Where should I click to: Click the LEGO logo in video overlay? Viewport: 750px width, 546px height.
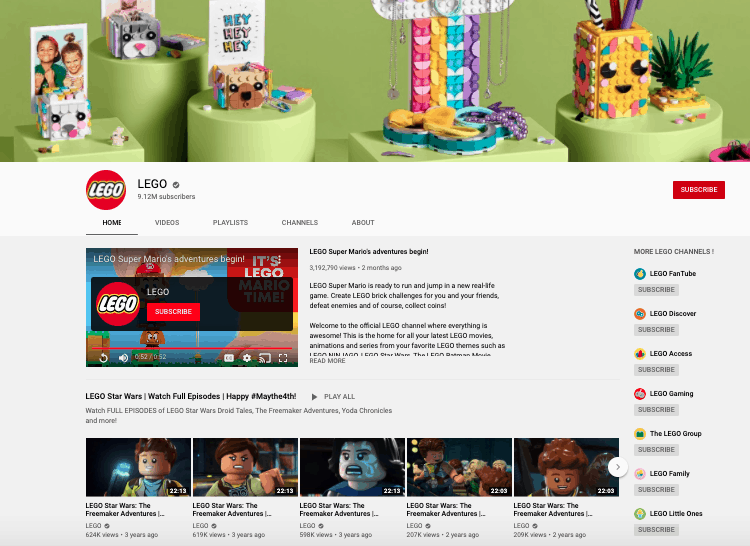point(118,304)
